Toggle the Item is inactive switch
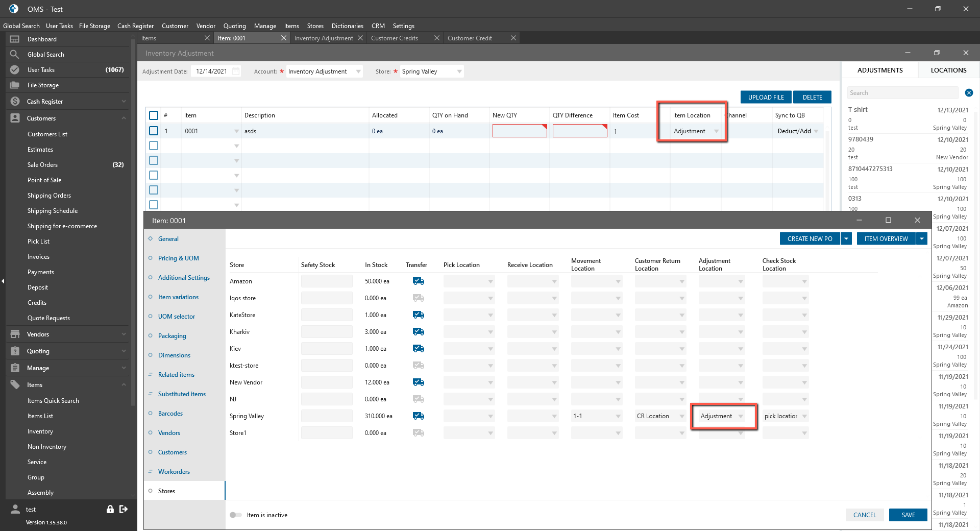Screen dimensions: 980x531 (x=235, y=515)
